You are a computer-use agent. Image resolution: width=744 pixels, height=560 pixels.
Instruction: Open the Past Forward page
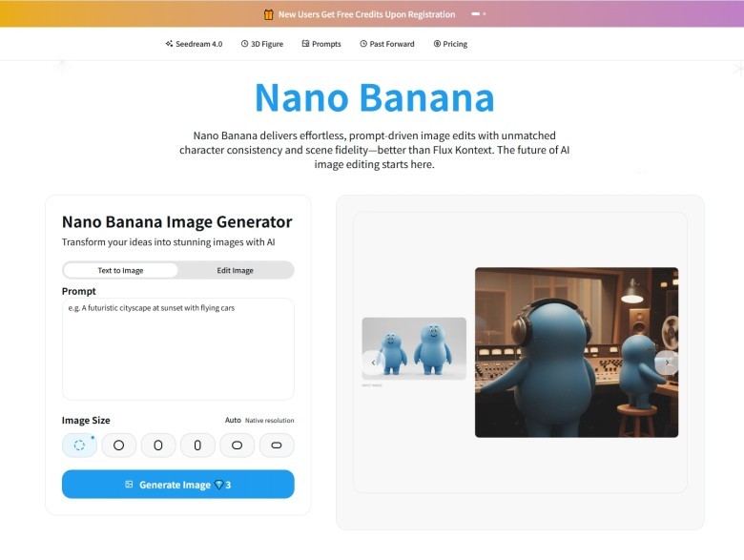[x=387, y=44]
